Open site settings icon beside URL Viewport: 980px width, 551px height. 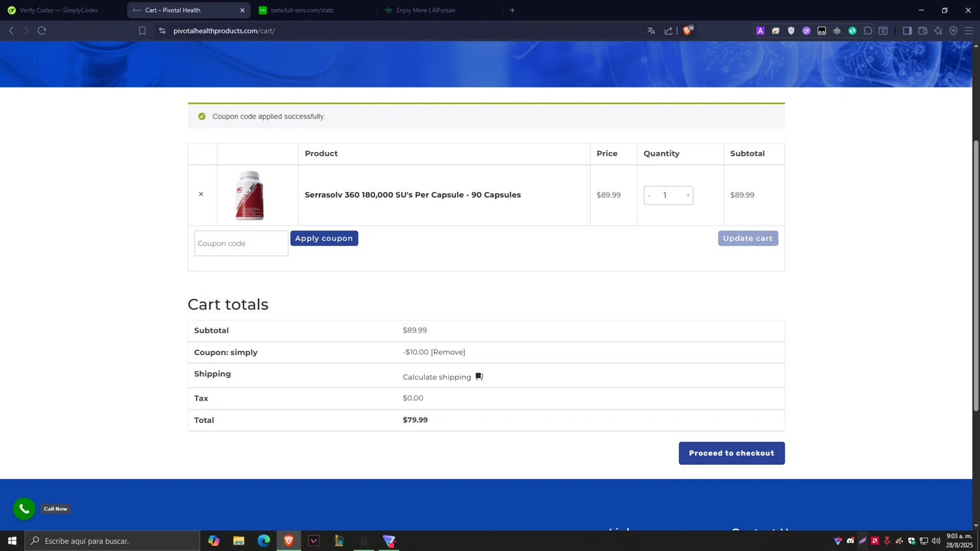pos(162,31)
